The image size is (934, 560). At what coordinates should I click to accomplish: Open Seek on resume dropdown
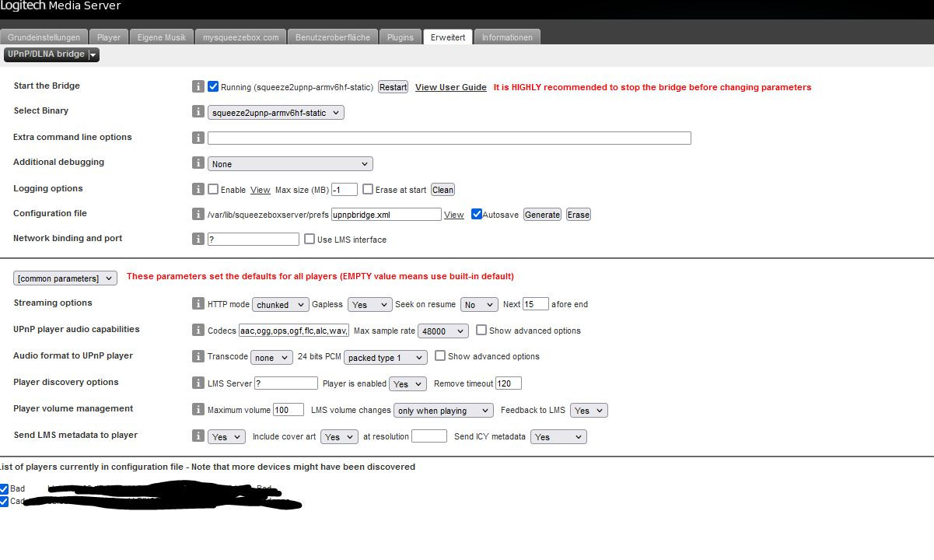pyautogui.click(x=479, y=305)
